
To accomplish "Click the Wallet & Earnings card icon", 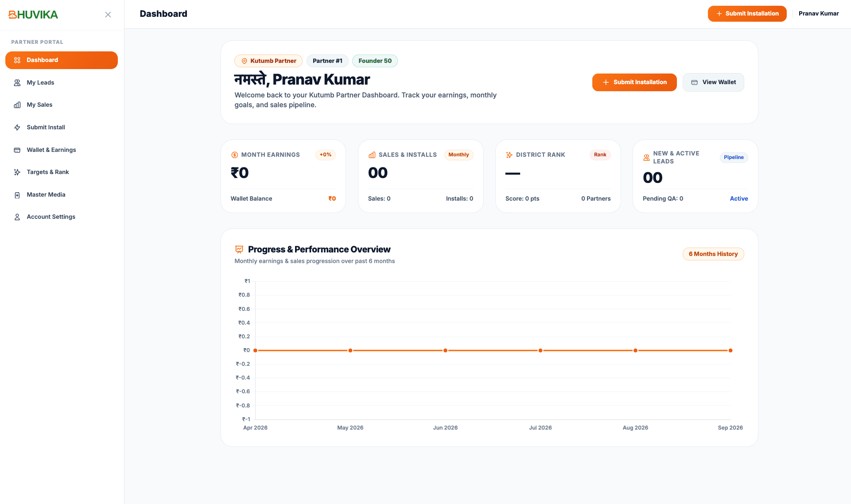I will tap(17, 150).
